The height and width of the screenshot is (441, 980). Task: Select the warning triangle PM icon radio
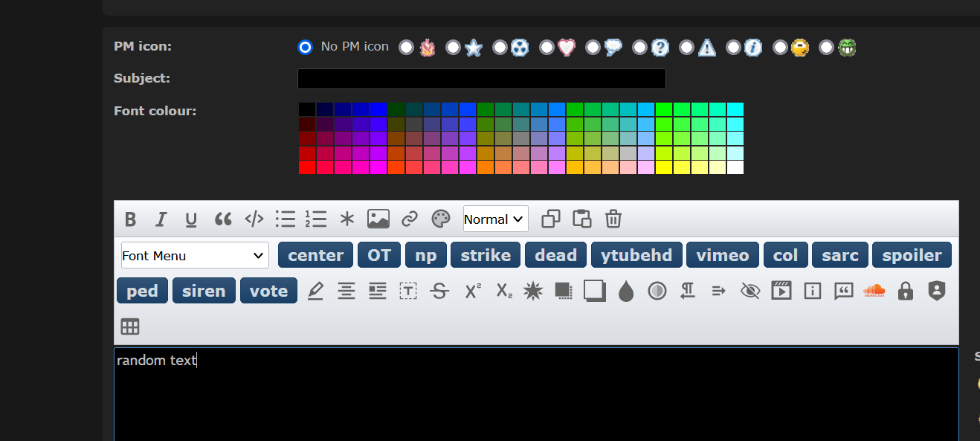tap(686, 47)
